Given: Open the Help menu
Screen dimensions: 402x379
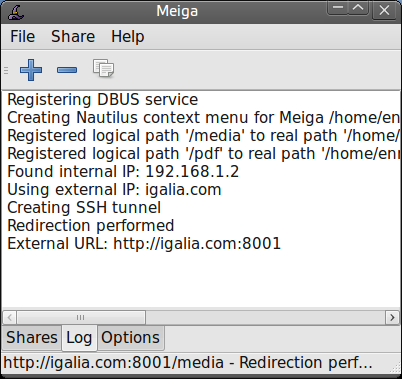Looking at the screenshot, I should [x=128, y=36].
